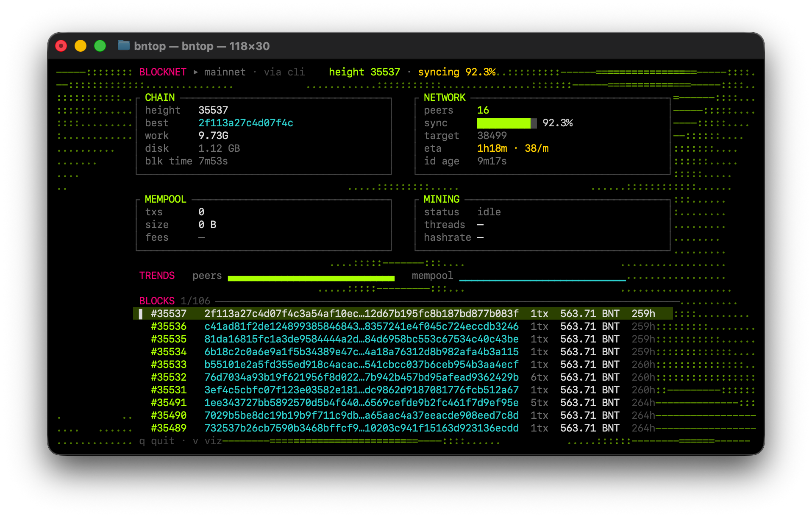Click the BLOCKNET header label

(163, 72)
